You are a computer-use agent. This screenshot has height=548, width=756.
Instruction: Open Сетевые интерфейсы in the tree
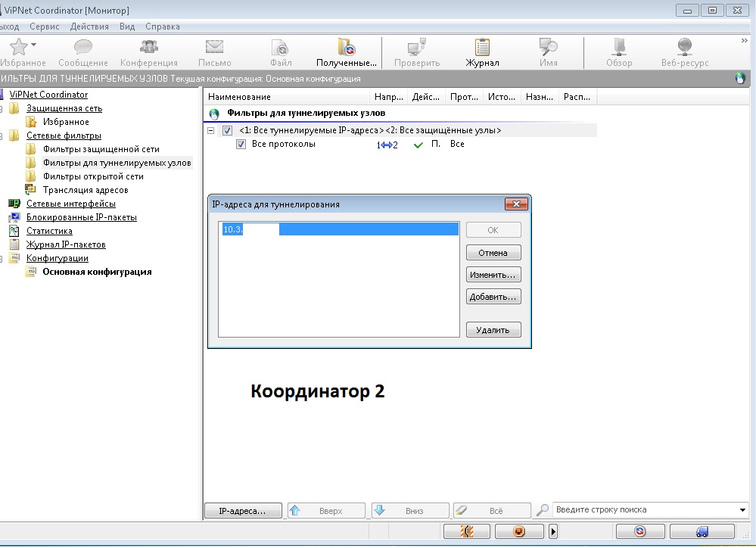pos(71,204)
